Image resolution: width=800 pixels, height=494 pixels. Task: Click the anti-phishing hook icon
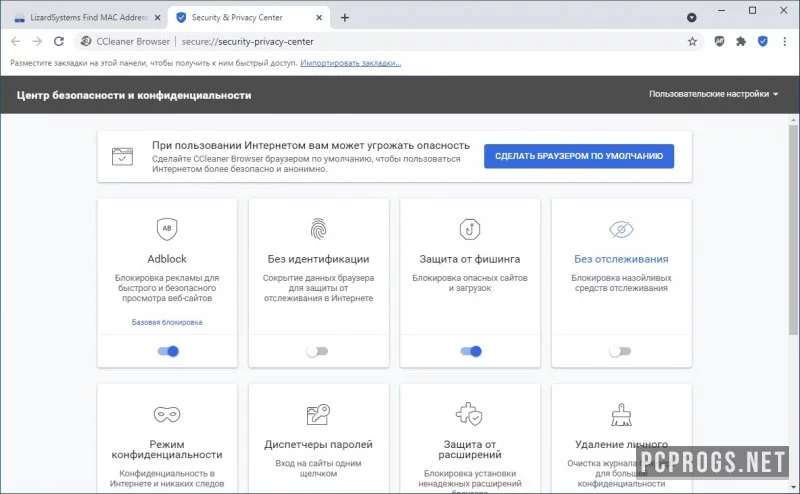(x=469, y=229)
